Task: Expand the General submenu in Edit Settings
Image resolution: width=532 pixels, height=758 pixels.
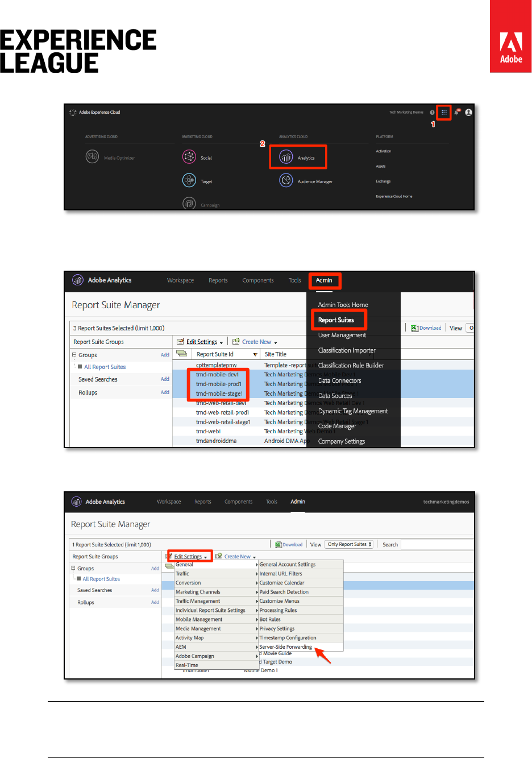Action: [216, 565]
